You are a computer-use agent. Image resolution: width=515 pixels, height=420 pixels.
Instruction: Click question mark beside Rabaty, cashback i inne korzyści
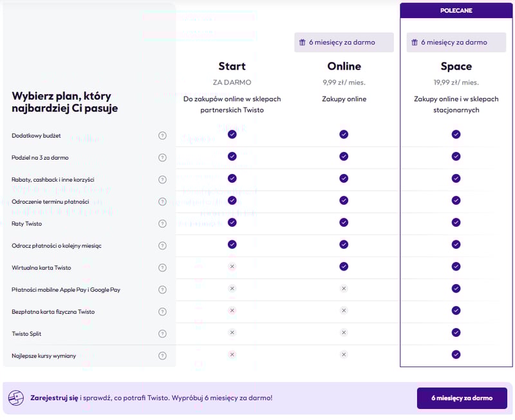click(162, 179)
